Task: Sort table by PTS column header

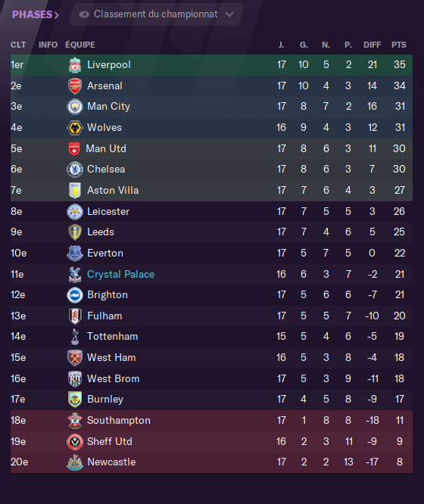Action: (x=399, y=45)
